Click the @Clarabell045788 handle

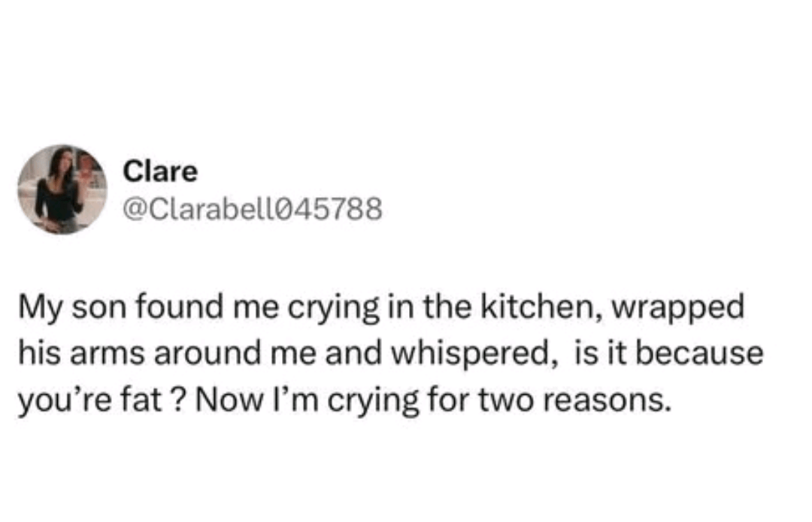[252, 210]
